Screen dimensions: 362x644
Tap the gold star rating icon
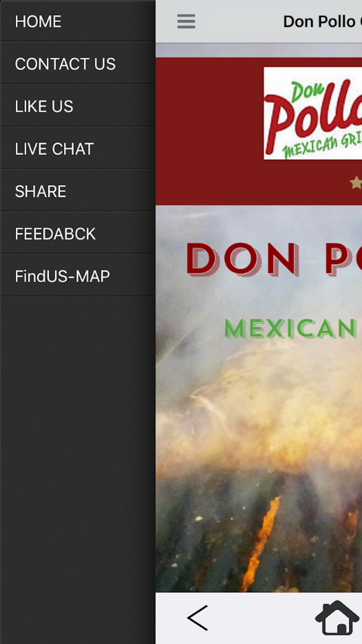tap(356, 182)
